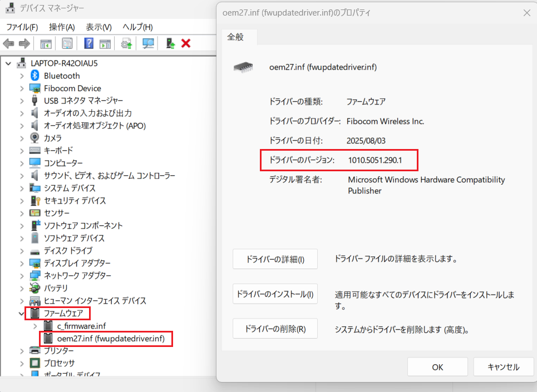Click the scan for hardware changes icon
The image size is (537, 392).
point(148,43)
